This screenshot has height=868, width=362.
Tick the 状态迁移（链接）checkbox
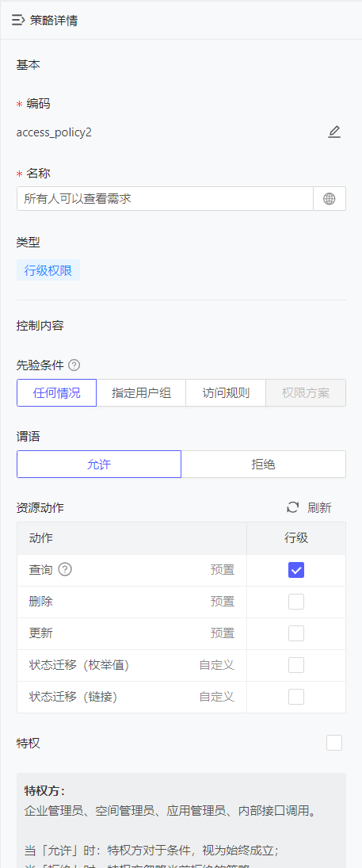click(296, 697)
